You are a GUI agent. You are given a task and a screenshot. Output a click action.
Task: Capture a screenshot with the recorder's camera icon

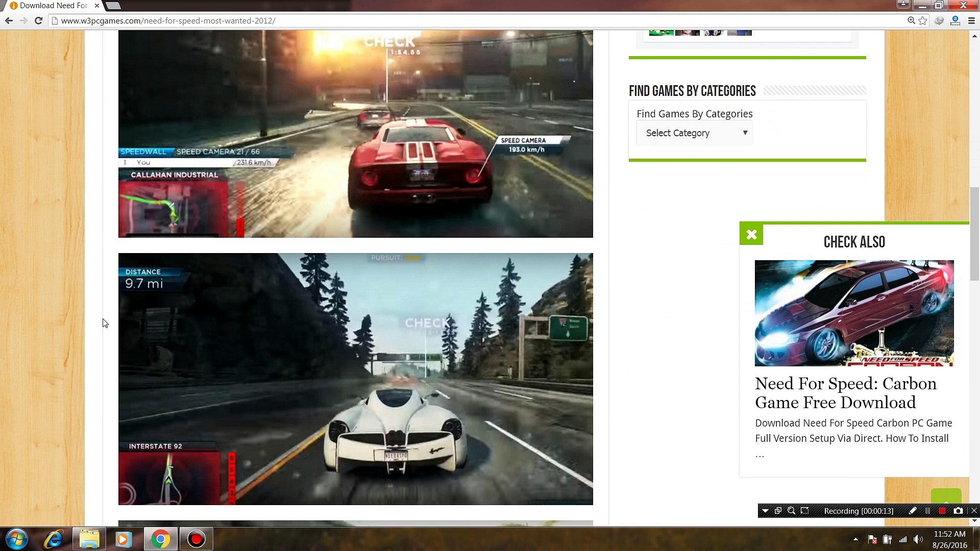pos(959,511)
